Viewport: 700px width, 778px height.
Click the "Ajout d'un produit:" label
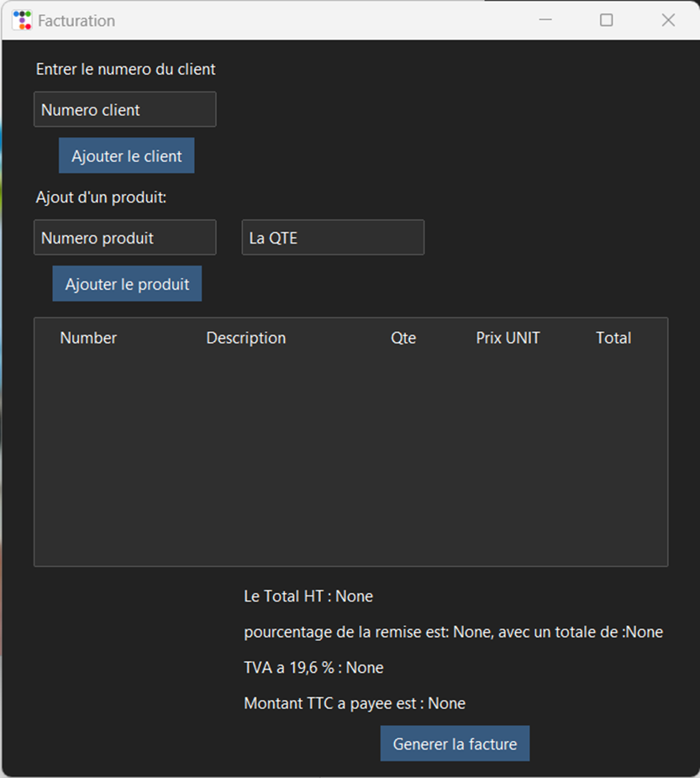pyautogui.click(x=101, y=197)
